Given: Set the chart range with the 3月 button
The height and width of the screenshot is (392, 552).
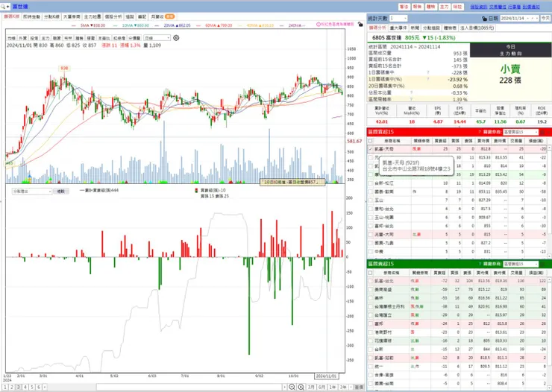Looking at the screenshot, I should [x=311, y=387].
